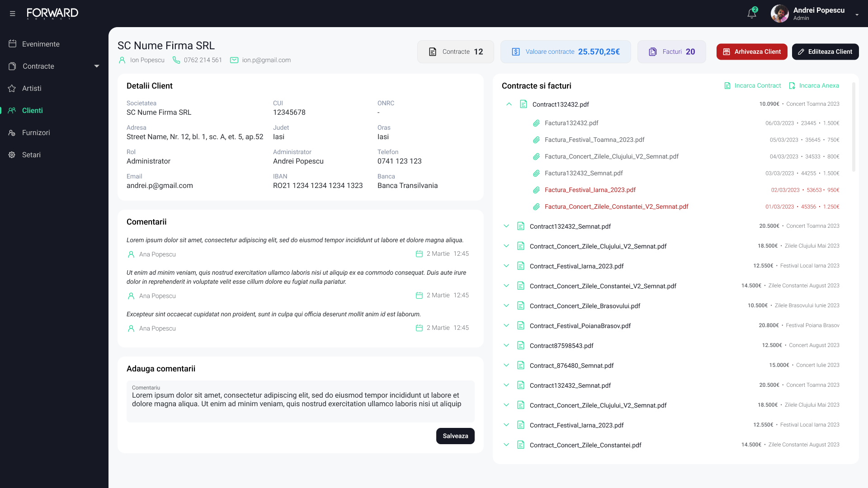Open the Furnizori section icon

[12, 132]
